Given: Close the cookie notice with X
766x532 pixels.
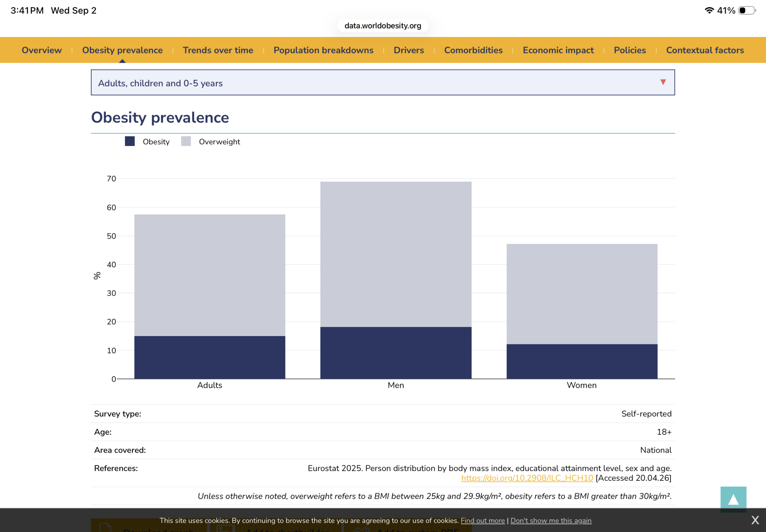Looking at the screenshot, I should click(x=755, y=520).
